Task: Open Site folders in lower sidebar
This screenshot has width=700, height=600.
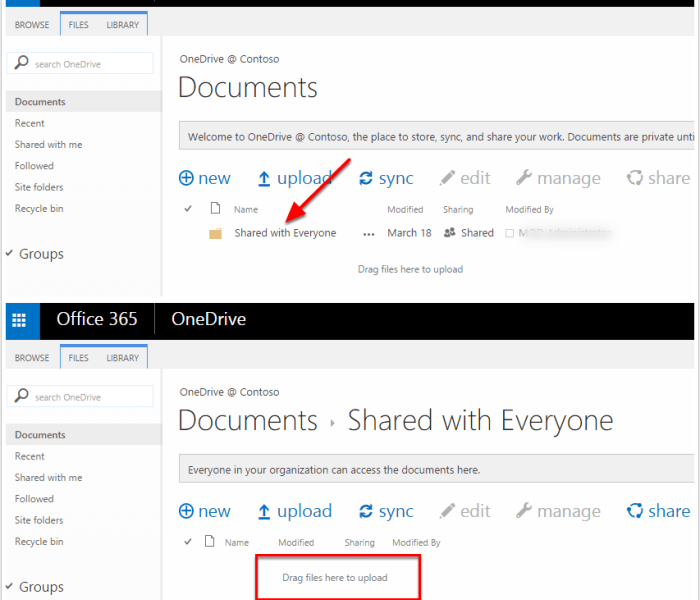Action: [39, 521]
